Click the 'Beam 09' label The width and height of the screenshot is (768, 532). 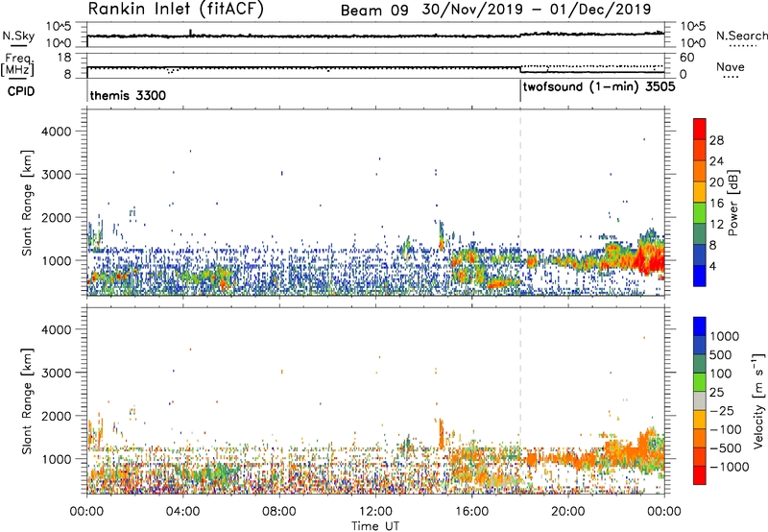(x=374, y=11)
